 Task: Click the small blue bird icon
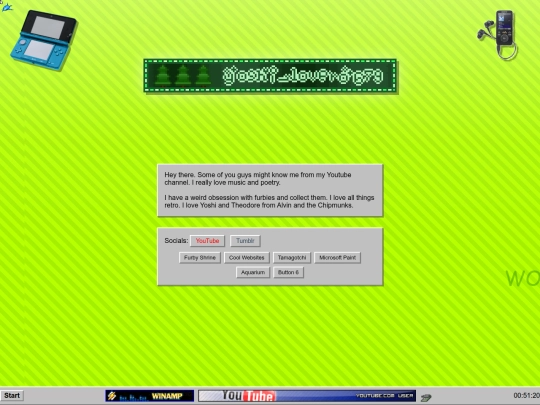[x=7, y=7]
